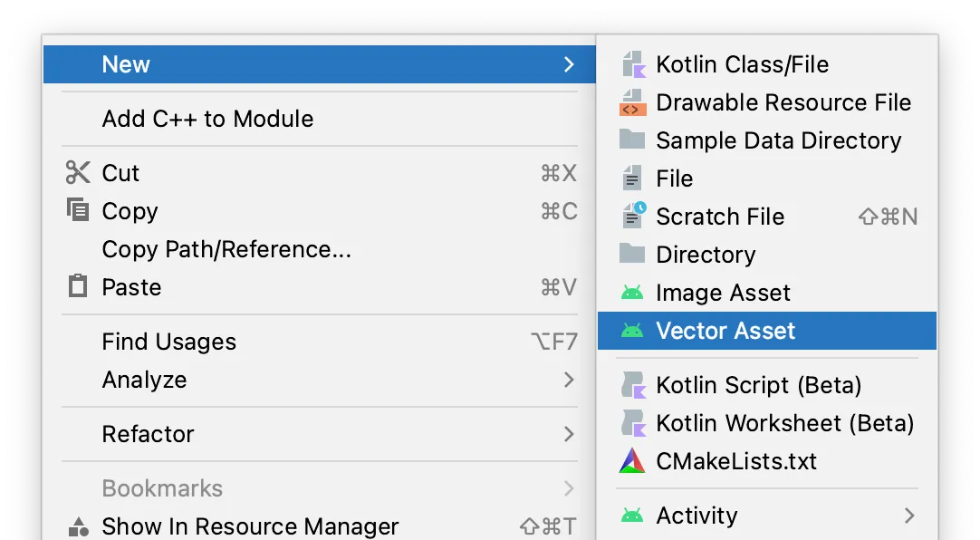The width and height of the screenshot is (980, 540).
Task: Choose Show In Resource Manager
Action: click(250, 526)
